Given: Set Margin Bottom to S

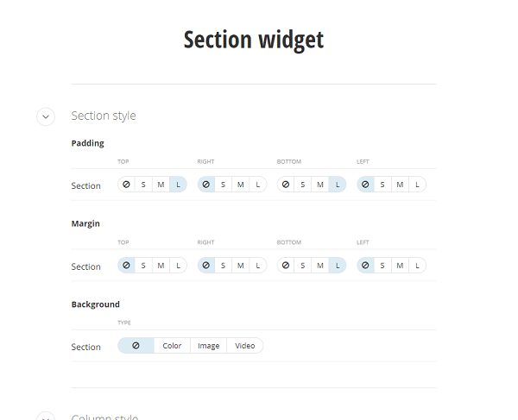Looking at the screenshot, I should (x=303, y=266).
